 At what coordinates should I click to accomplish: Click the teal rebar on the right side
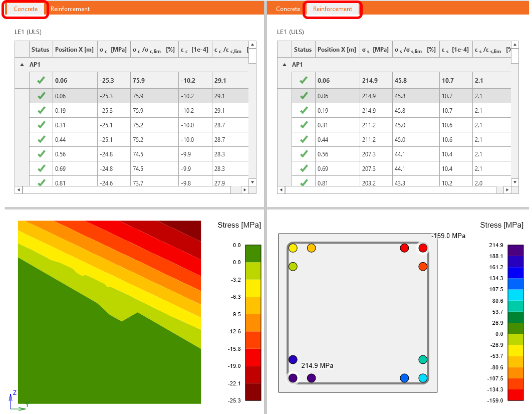[x=423, y=359]
